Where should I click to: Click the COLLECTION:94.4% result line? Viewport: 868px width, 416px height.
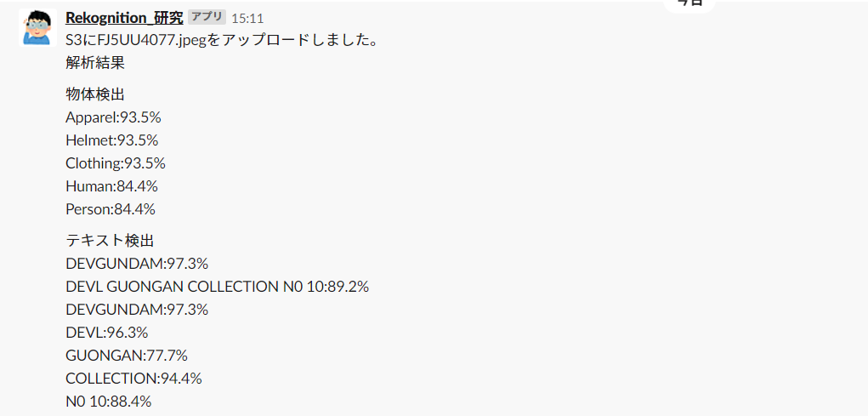133,379
